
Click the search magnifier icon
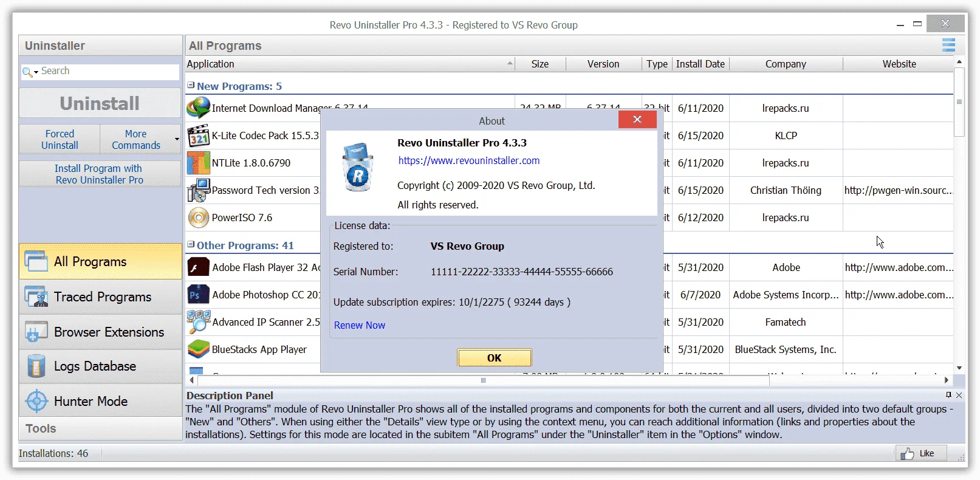point(27,72)
